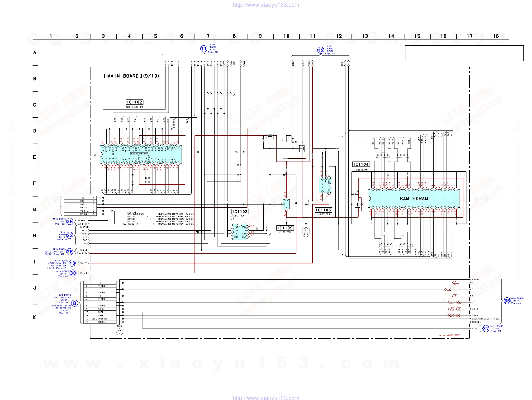The height and width of the screenshot is (400, 532).
Task: Click the circled 36 reference marker
Action: [507, 301]
